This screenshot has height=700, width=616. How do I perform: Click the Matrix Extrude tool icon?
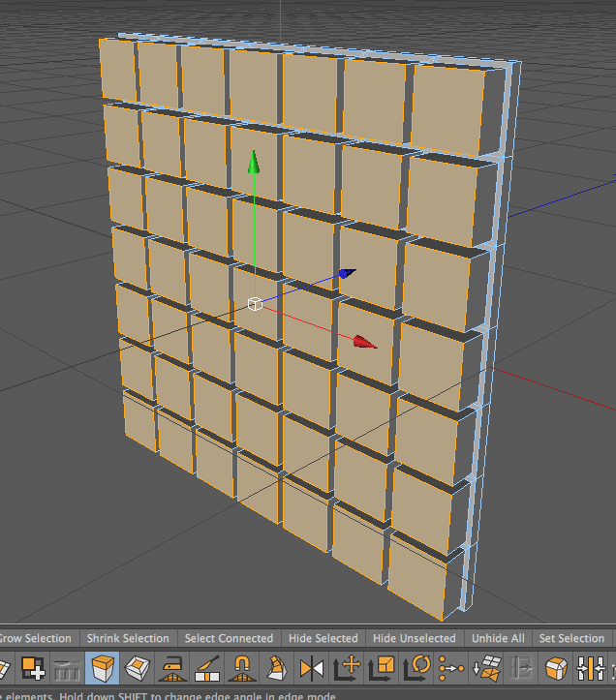(x=276, y=668)
